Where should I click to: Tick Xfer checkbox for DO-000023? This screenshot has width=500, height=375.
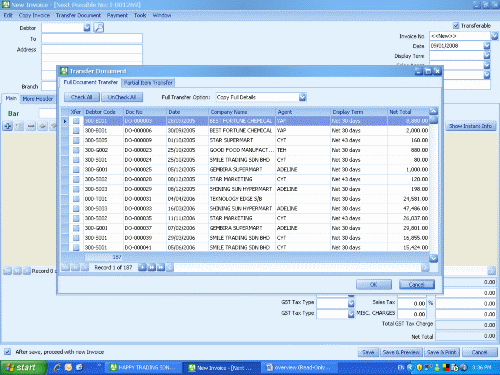(76, 150)
